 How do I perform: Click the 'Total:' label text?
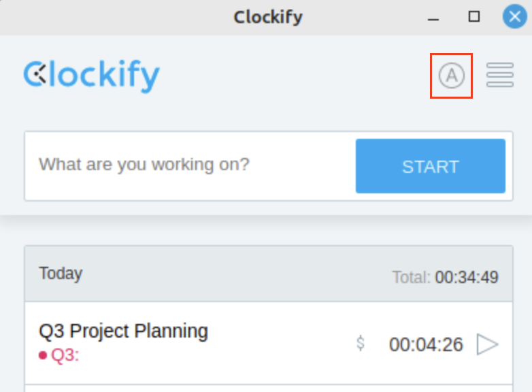click(x=411, y=277)
